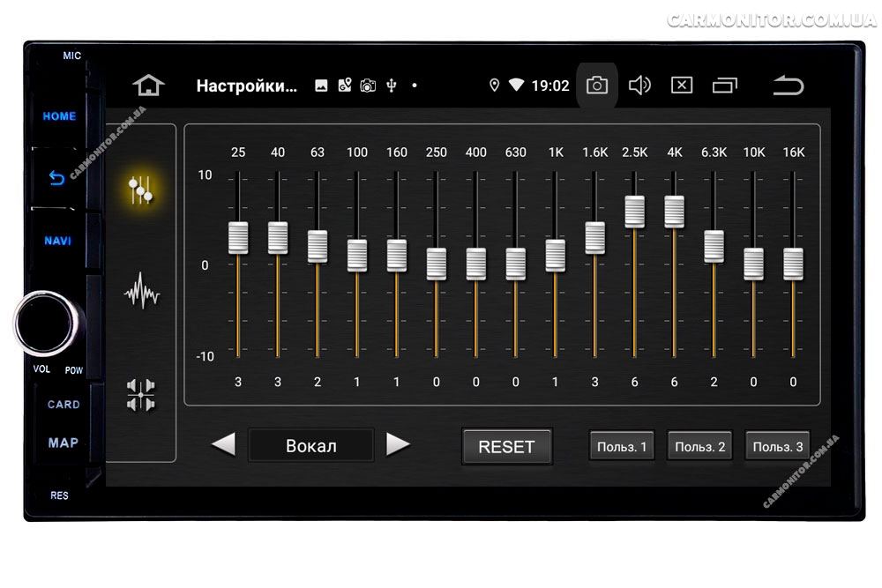The height and width of the screenshot is (588, 882).
Task: Click the 63 Hz band slider handle
Action: 318,246
